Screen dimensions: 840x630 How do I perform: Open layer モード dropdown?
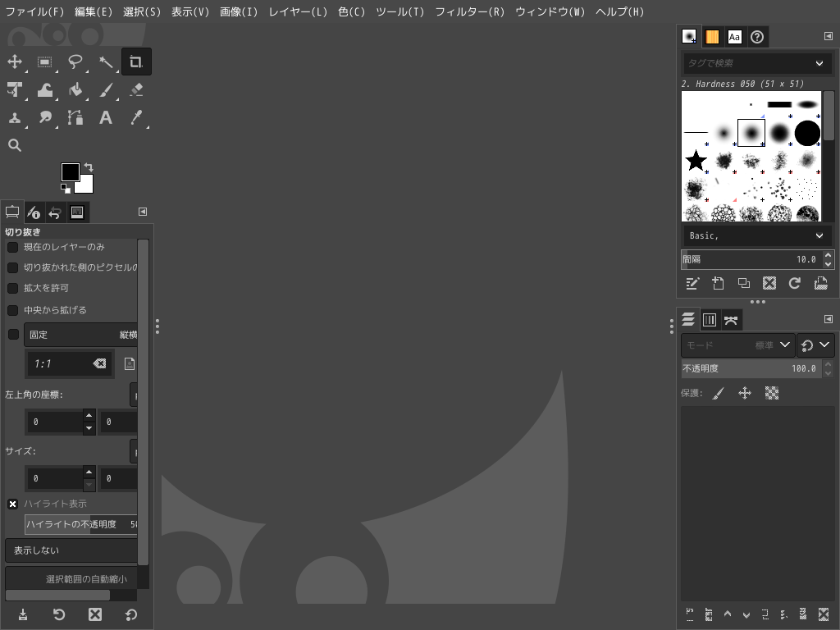coord(737,345)
